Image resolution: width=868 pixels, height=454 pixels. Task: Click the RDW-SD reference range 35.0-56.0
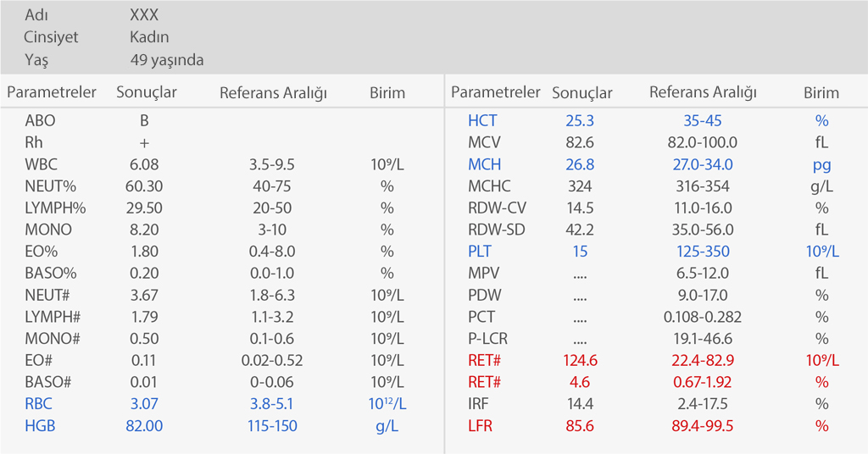coord(702,230)
